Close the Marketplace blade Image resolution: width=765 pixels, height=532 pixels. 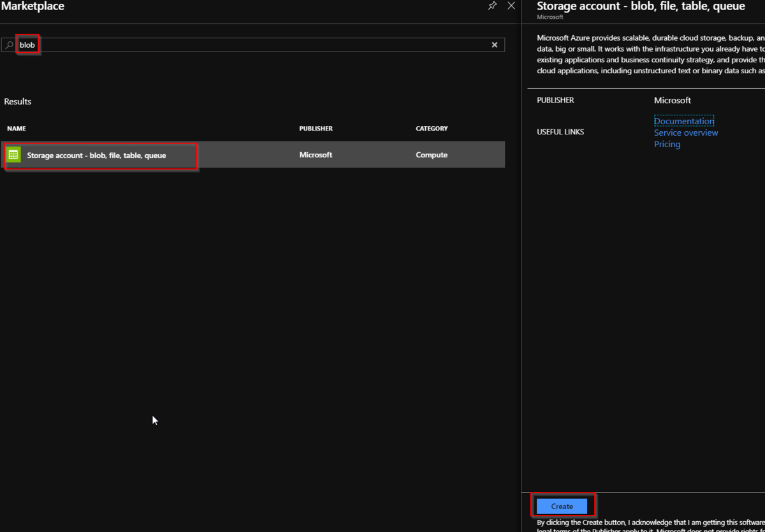511,6
